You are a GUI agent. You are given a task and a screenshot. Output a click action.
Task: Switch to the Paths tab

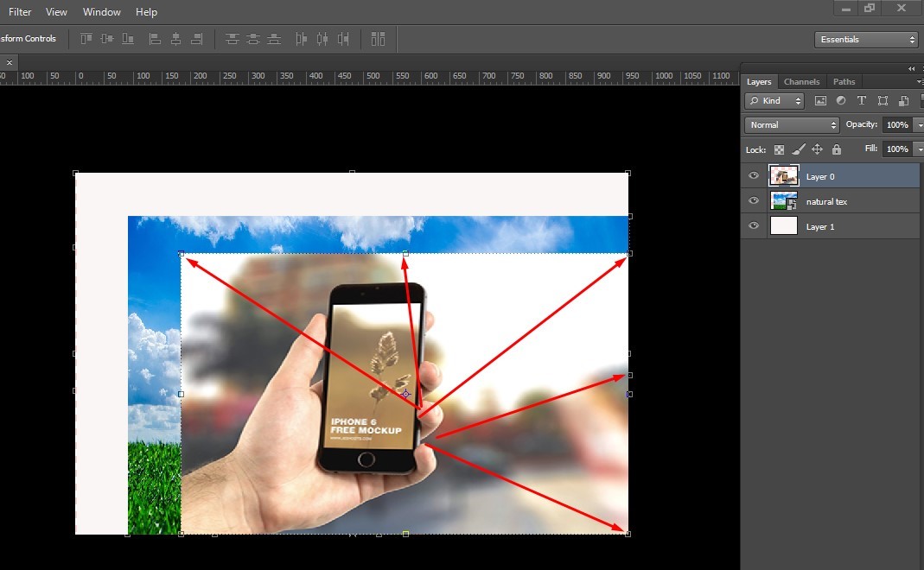844,82
